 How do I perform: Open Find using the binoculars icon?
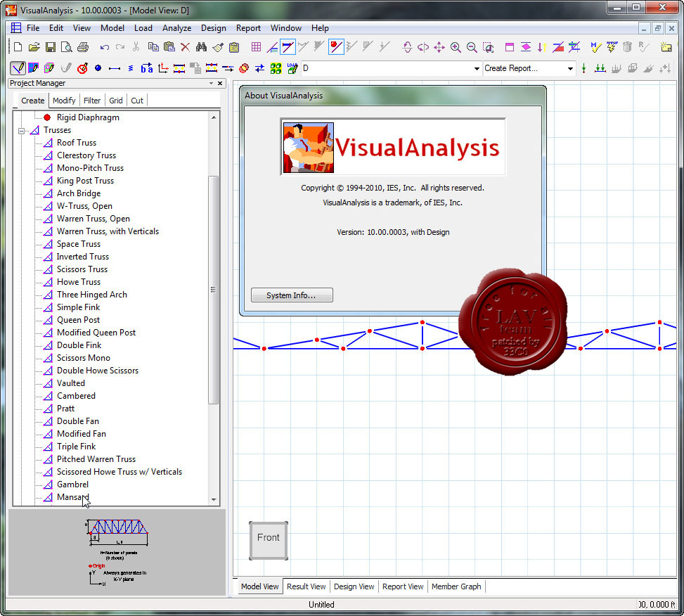[201, 47]
